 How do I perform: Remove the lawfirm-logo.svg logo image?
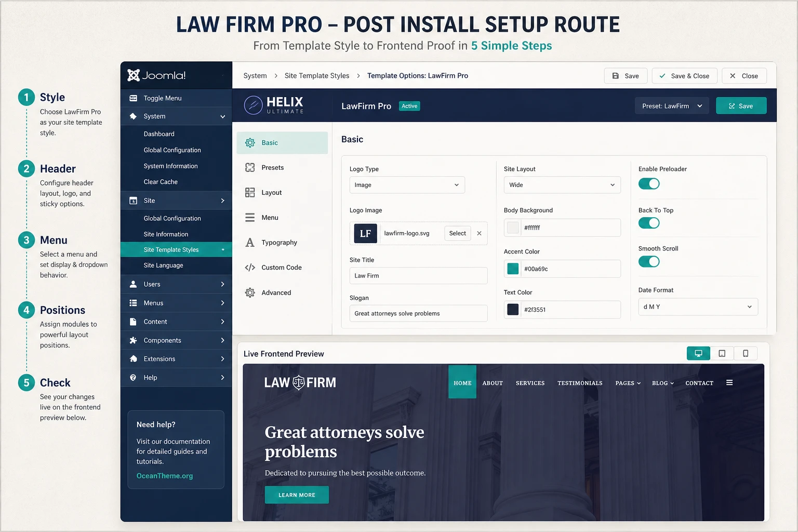pyautogui.click(x=479, y=233)
